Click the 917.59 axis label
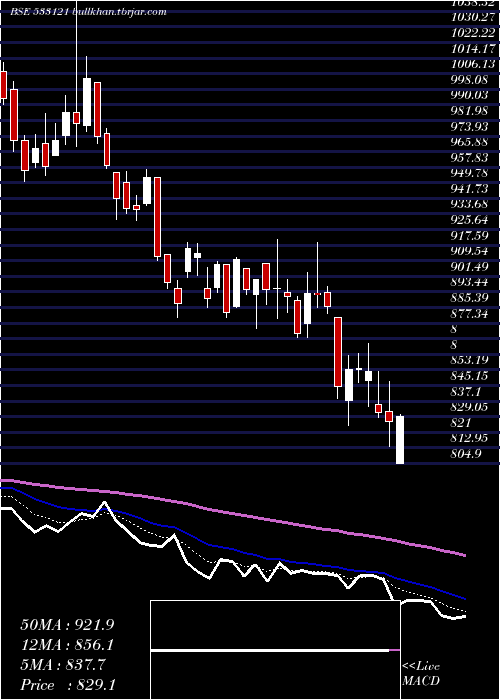 [x=471, y=236]
